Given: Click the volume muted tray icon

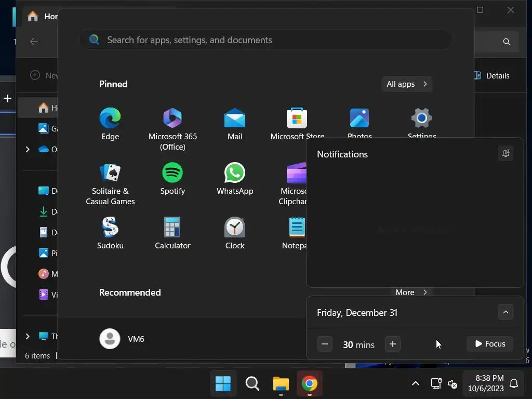Looking at the screenshot, I should (453, 384).
